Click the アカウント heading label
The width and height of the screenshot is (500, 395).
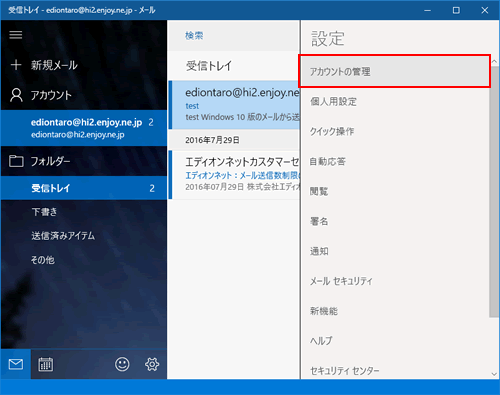51,95
